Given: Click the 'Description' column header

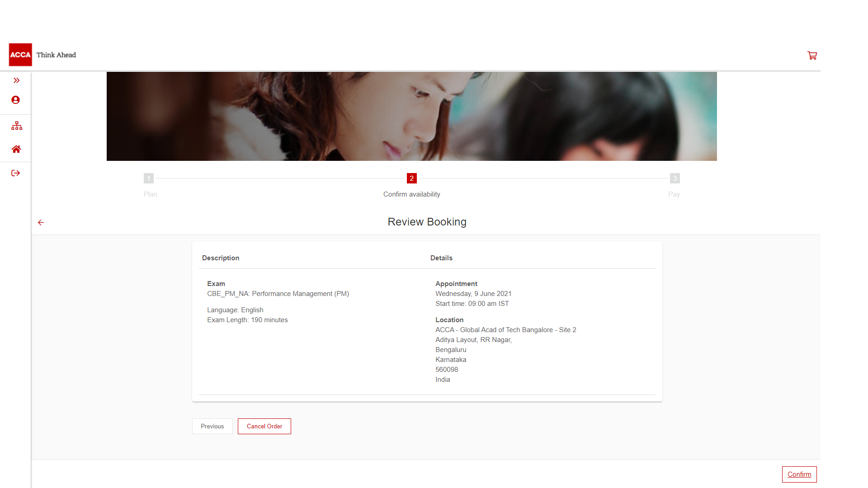Looking at the screenshot, I should click(221, 258).
